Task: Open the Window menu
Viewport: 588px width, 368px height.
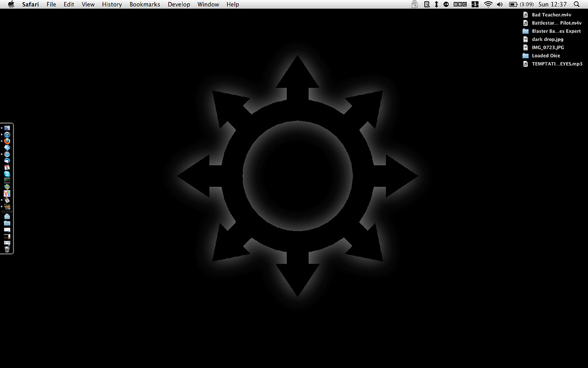Action: pos(208,5)
